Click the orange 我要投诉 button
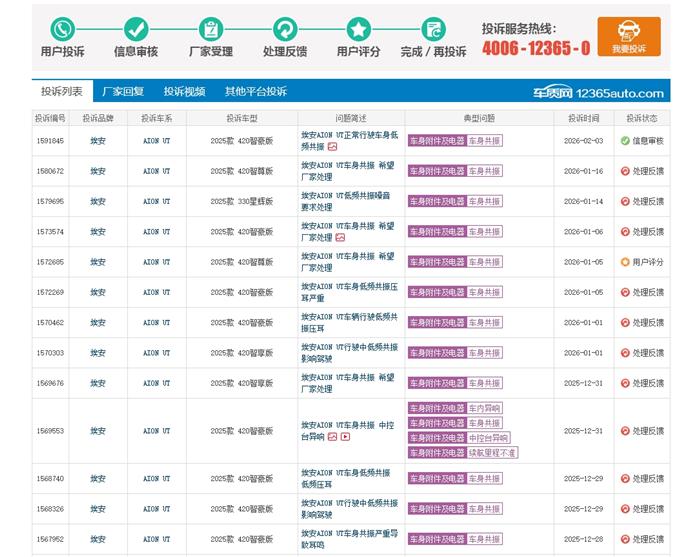This screenshot has height=557, width=700. (x=628, y=36)
